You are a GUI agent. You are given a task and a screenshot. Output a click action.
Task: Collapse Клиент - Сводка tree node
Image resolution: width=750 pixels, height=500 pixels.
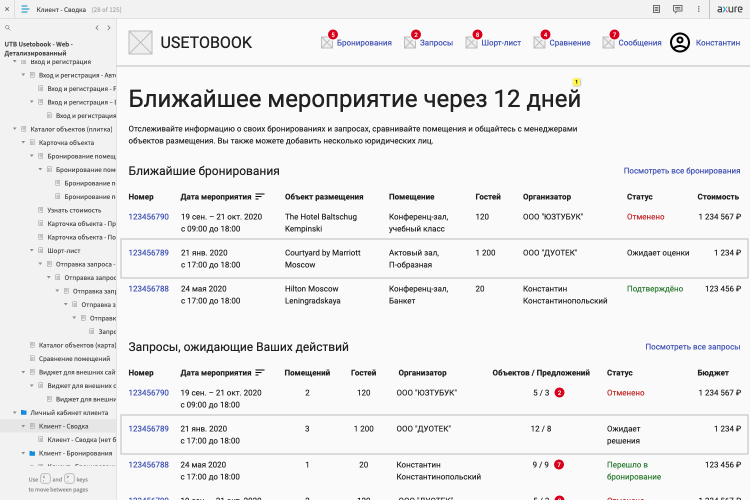pyautogui.click(x=23, y=426)
